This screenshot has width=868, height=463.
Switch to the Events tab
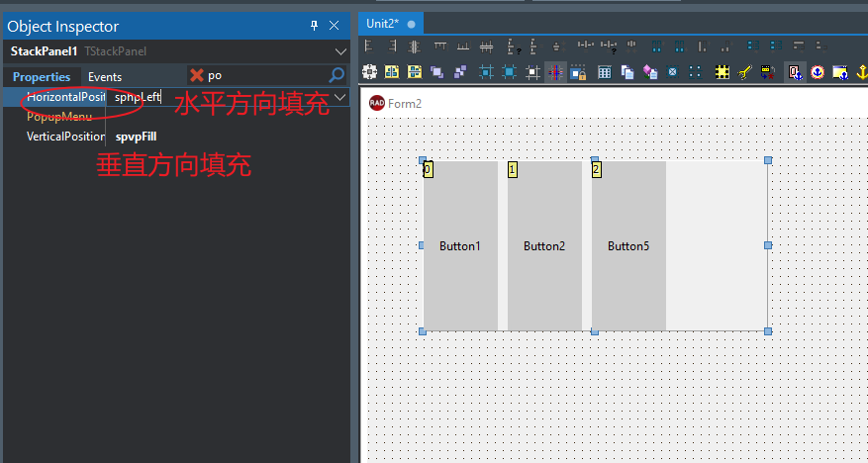coord(105,76)
